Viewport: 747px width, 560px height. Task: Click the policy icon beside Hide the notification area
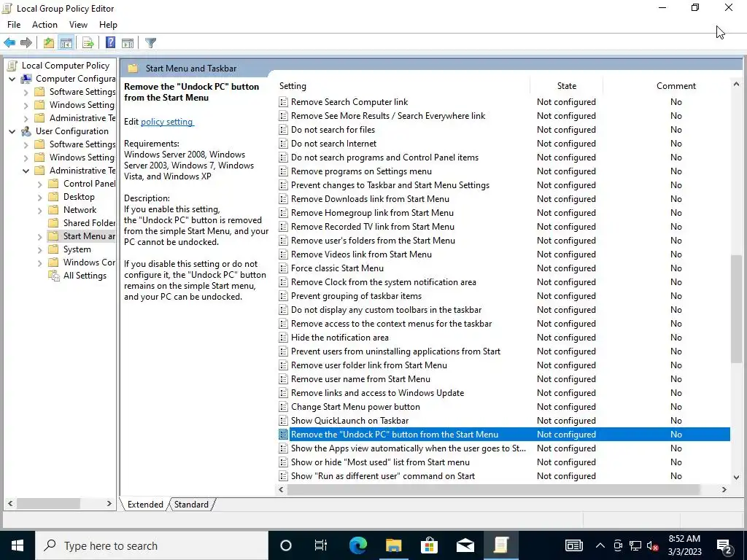(x=283, y=338)
